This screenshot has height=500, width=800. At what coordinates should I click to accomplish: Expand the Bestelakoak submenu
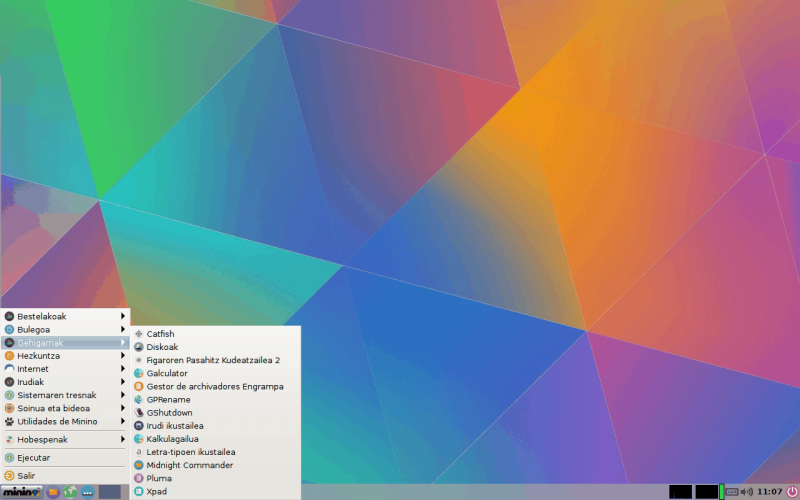point(65,316)
